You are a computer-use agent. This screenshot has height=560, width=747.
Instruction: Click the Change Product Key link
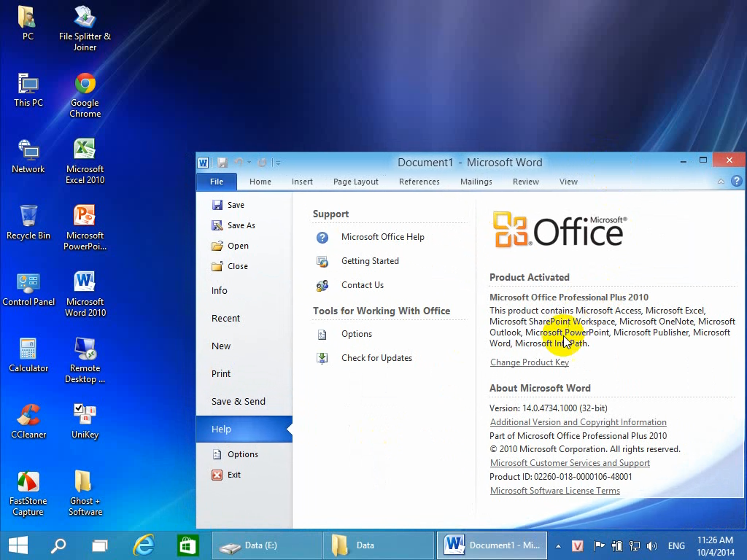tap(529, 362)
